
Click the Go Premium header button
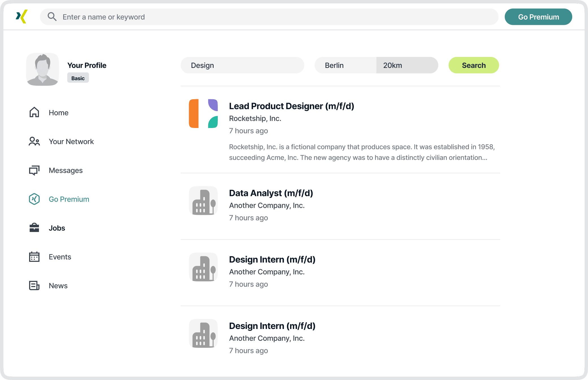(x=538, y=17)
